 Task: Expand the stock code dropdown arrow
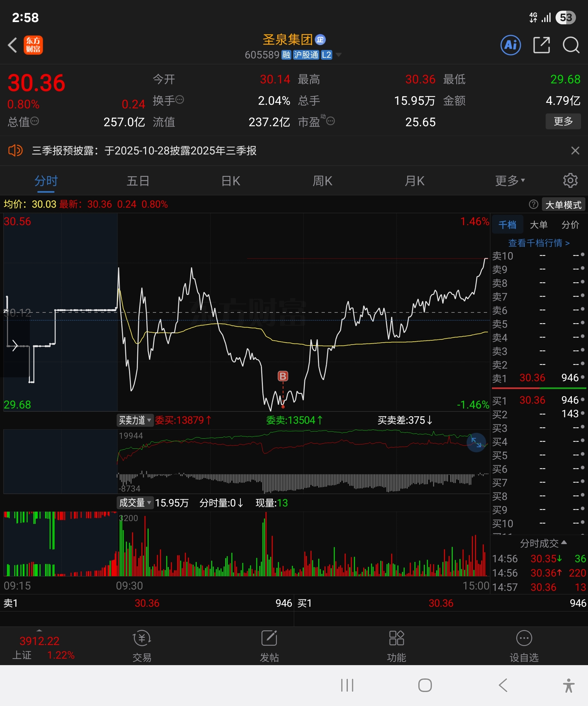[x=338, y=55]
